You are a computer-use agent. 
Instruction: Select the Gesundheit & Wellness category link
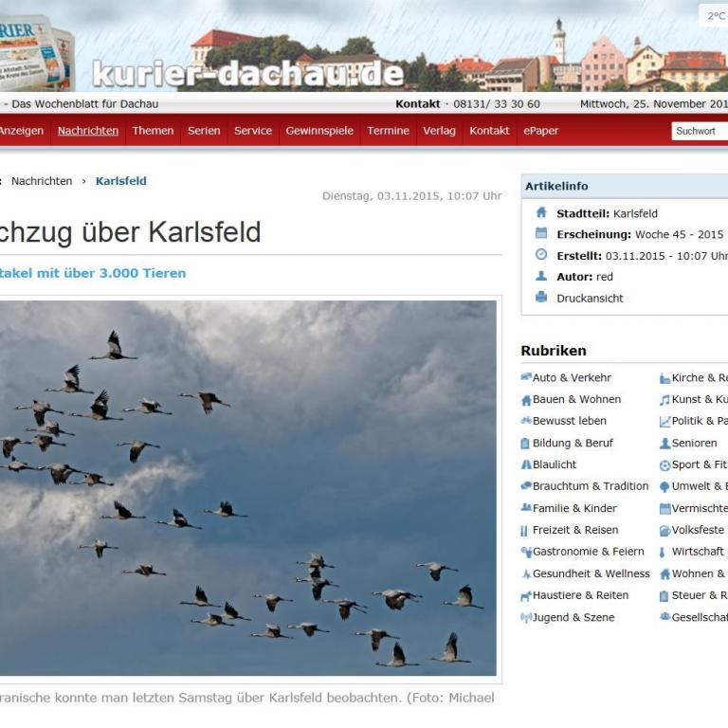[591, 573]
